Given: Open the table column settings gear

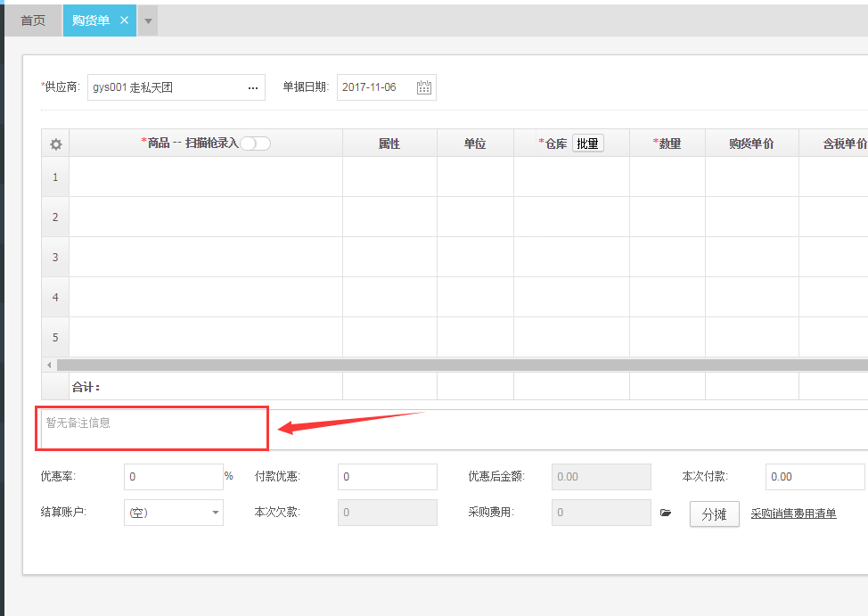Looking at the screenshot, I should click(55, 144).
